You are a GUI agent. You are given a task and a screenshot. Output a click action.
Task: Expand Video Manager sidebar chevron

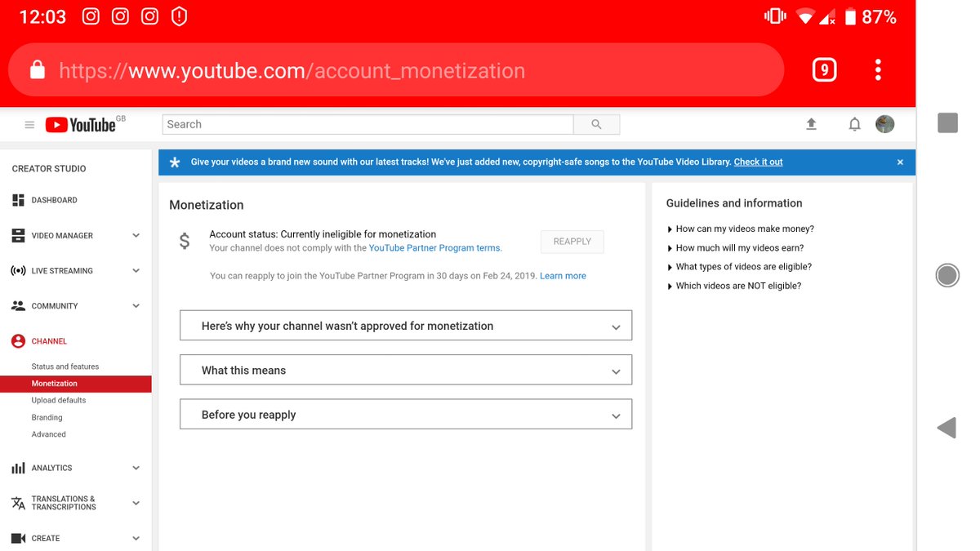[x=136, y=235]
